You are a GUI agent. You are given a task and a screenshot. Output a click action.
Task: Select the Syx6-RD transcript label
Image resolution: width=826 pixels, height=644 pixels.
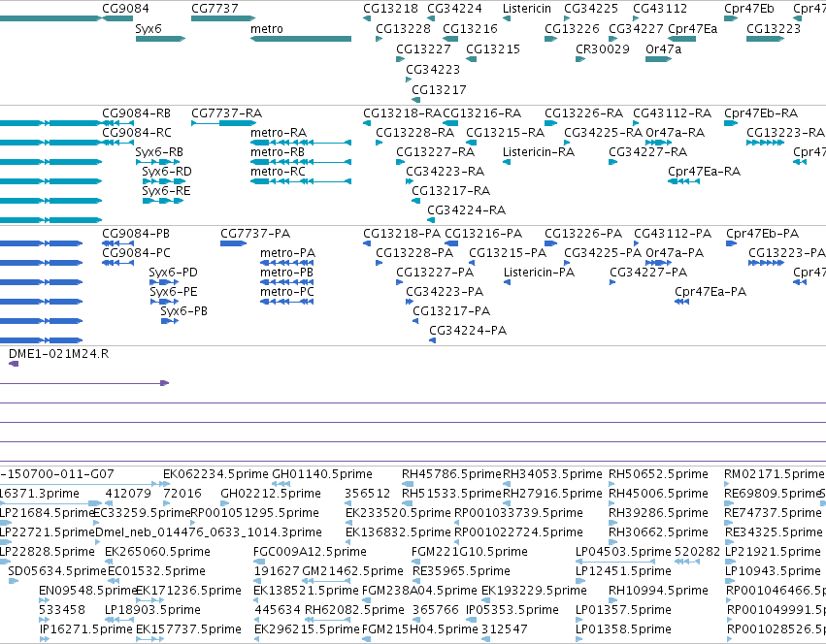click(167, 172)
